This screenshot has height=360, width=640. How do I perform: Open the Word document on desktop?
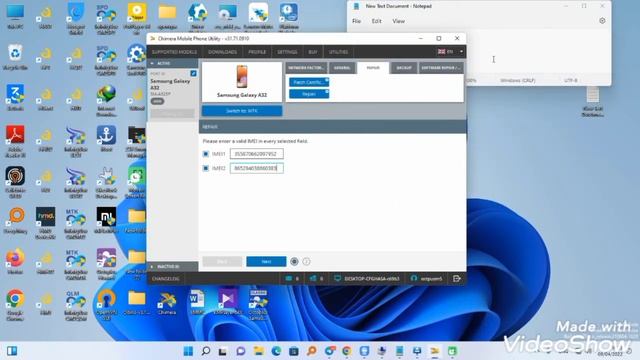tap(197, 303)
